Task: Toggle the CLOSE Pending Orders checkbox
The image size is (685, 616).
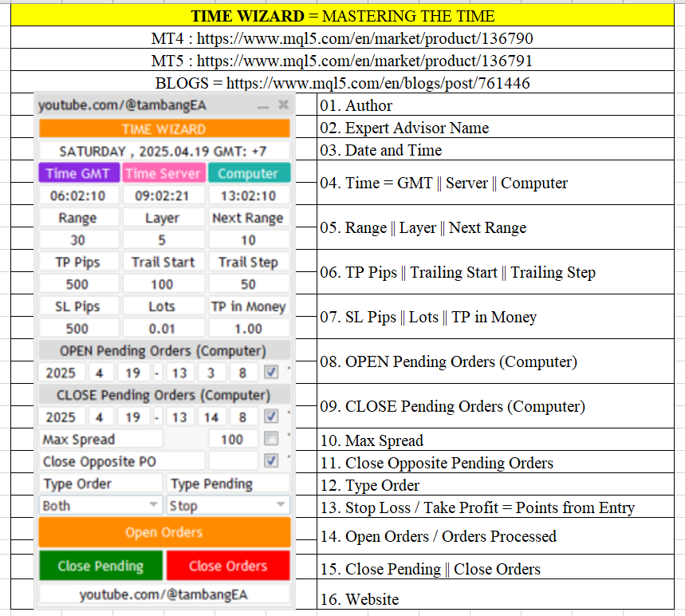Action: (x=271, y=416)
